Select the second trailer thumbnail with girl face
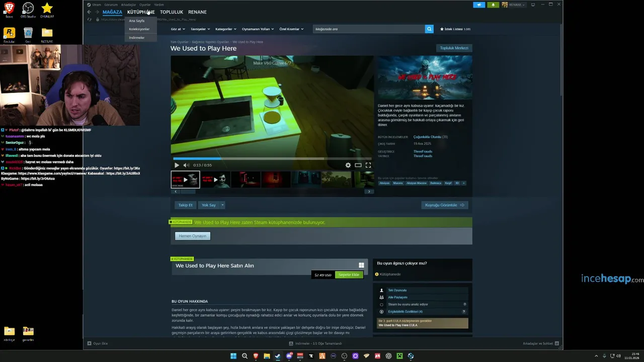 point(215,179)
